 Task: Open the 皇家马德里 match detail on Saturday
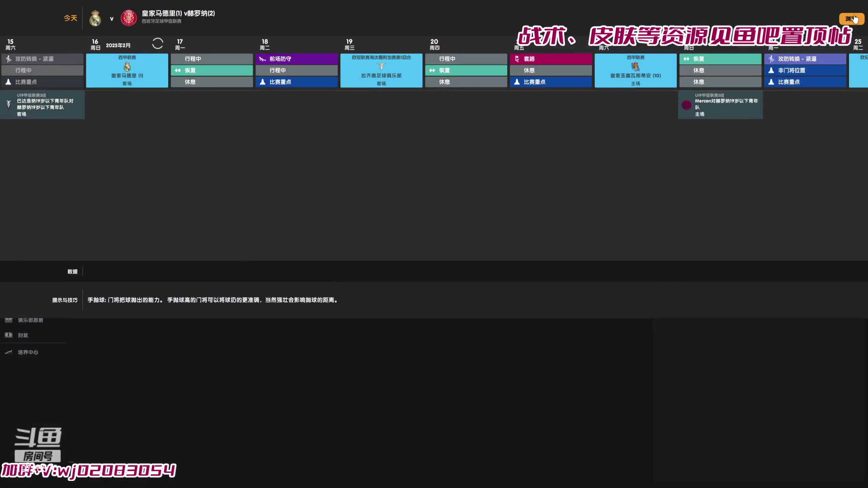tap(127, 70)
